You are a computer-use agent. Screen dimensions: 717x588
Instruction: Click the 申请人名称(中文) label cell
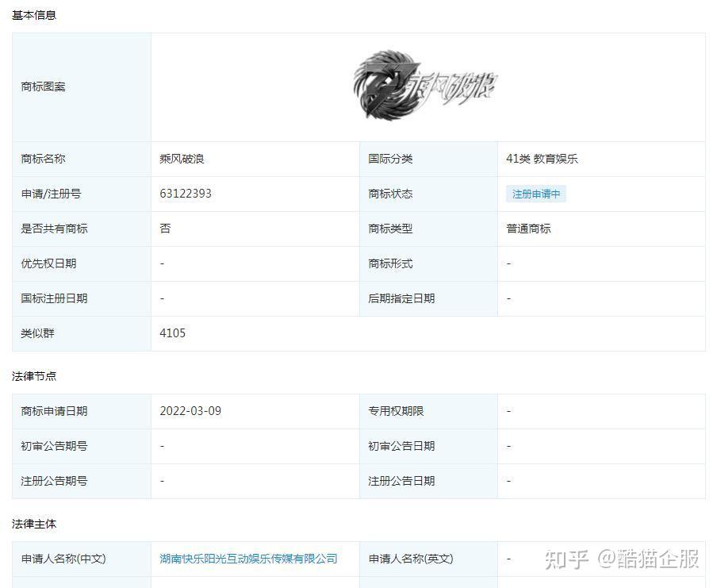tap(82, 559)
